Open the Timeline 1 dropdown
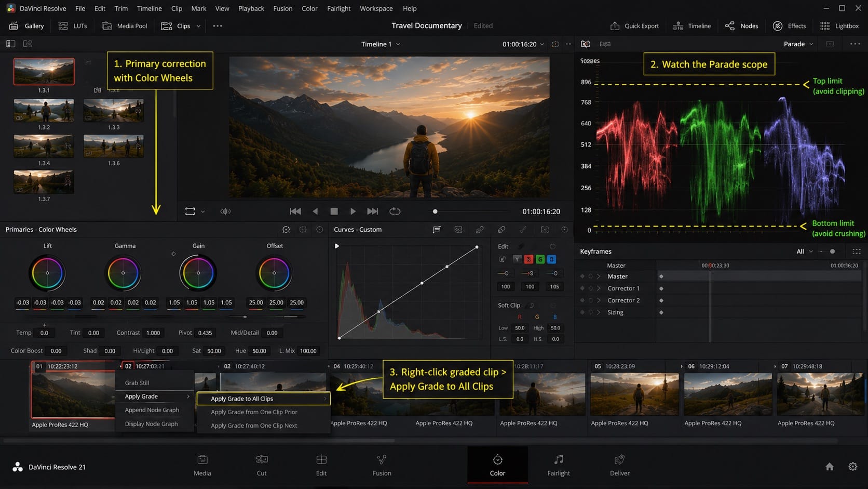This screenshot has height=489, width=868. [x=381, y=44]
